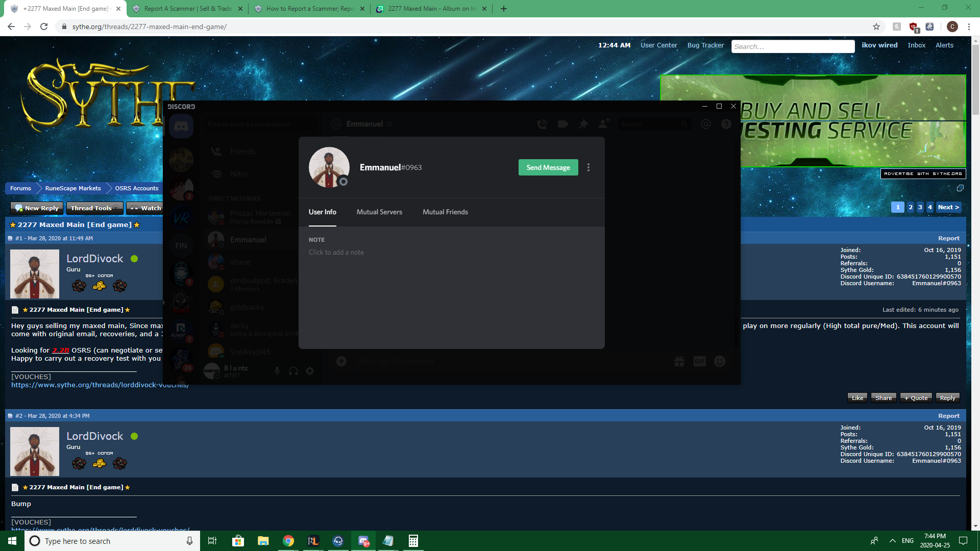Open the Discord taskbar icon
Screen dimensions: 980x551
click(x=363, y=541)
